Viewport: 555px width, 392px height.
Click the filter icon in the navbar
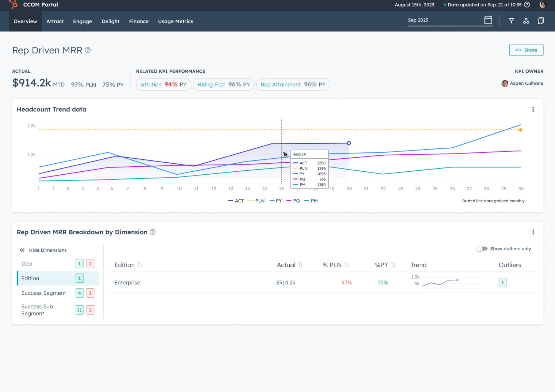512,21
